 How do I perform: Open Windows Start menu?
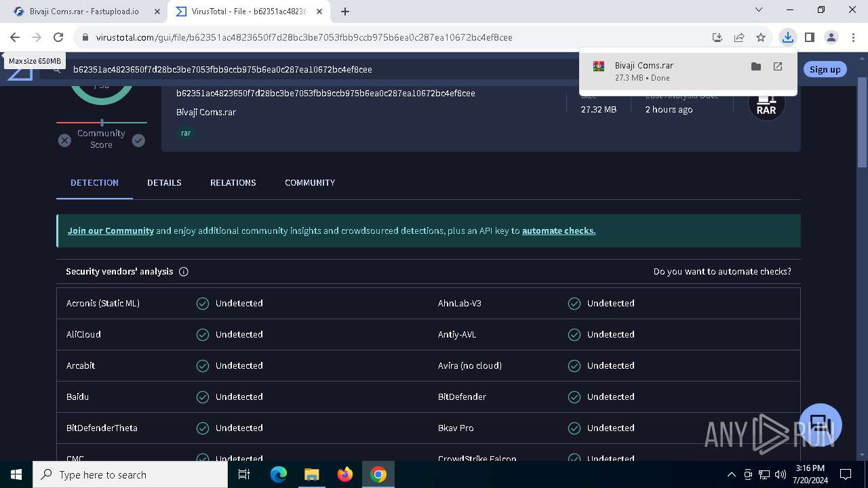pyautogui.click(x=16, y=474)
